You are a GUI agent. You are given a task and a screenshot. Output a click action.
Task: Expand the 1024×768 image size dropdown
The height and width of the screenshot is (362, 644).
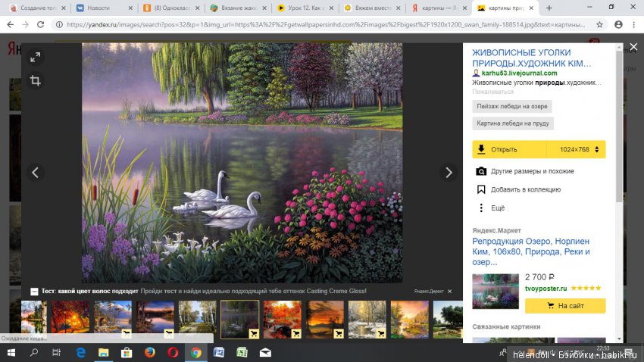coord(579,150)
